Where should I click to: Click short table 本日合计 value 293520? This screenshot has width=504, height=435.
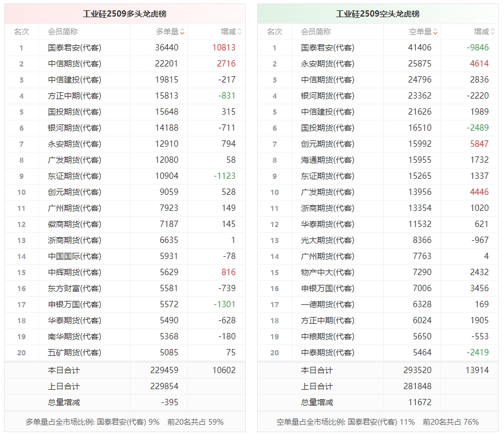418,370
